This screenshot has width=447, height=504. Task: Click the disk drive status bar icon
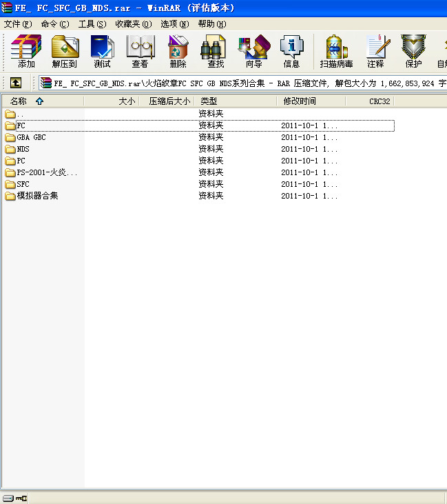[x=8, y=498]
